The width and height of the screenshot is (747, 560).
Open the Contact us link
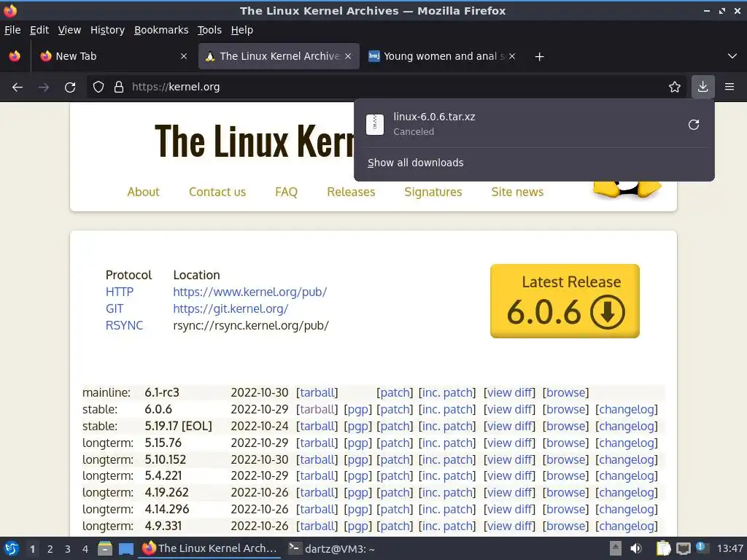coord(217,192)
